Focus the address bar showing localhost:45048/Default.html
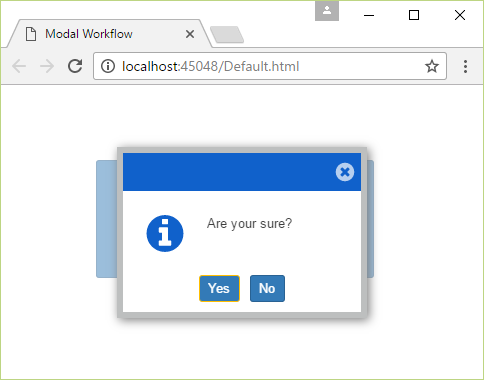Screen dimensions: 484x380 (270, 66)
